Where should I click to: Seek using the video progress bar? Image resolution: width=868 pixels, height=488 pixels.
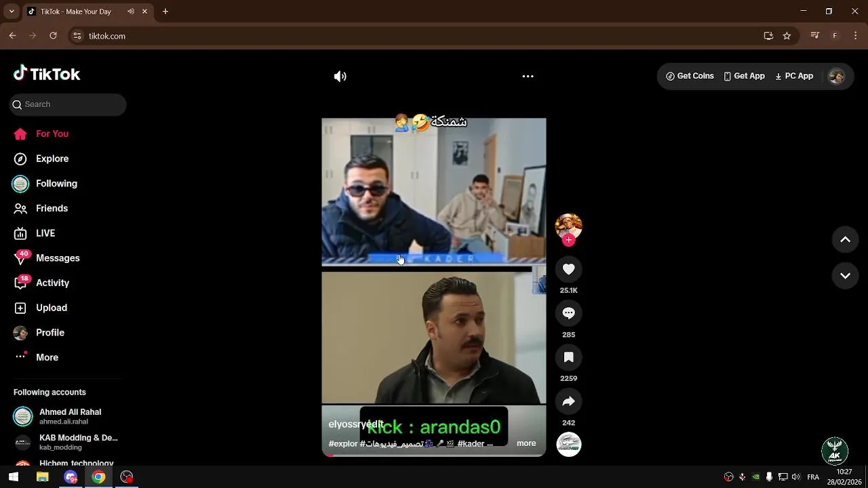pyautogui.click(x=434, y=455)
